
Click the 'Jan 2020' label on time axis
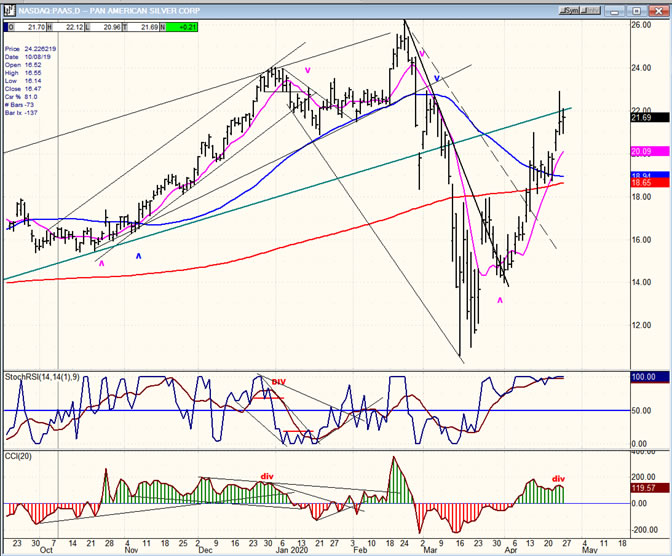click(292, 550)
